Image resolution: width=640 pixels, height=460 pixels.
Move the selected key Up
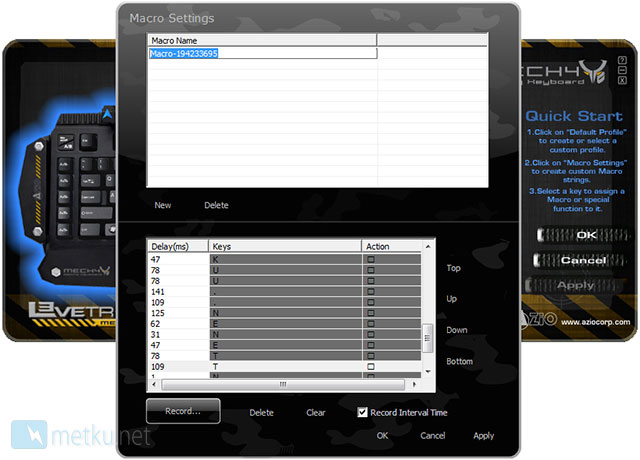pos(451,299)
